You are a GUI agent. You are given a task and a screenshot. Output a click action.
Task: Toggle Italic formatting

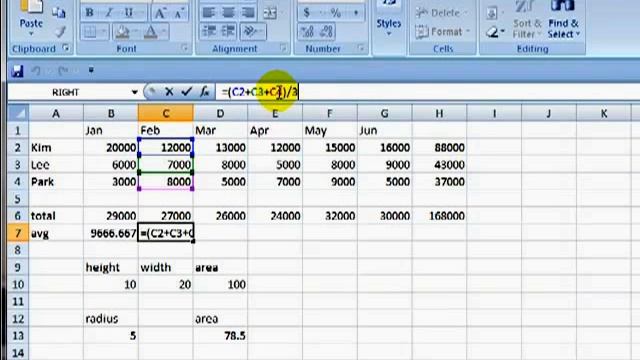109,13
